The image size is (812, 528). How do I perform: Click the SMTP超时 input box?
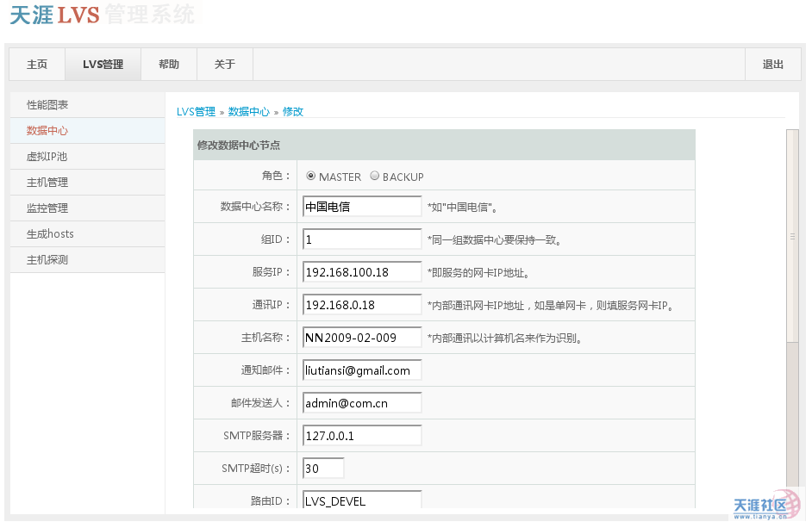coord(323,469)
